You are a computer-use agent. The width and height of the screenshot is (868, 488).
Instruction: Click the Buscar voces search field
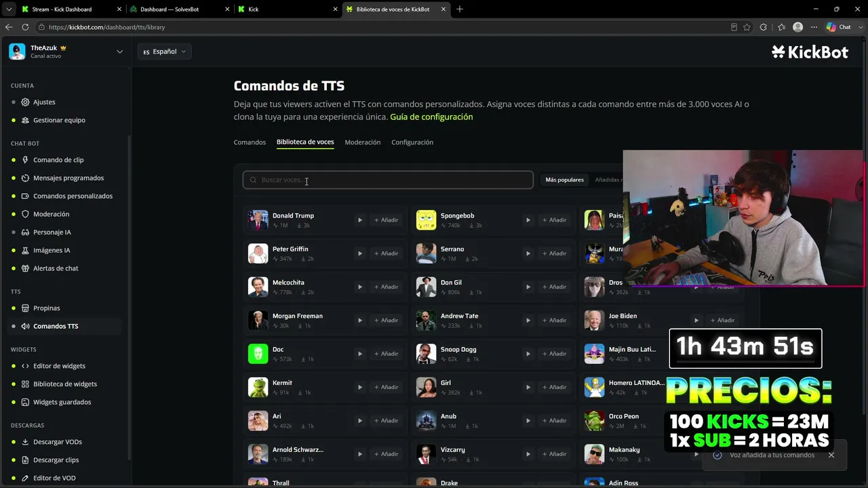[x=388, y=180]
